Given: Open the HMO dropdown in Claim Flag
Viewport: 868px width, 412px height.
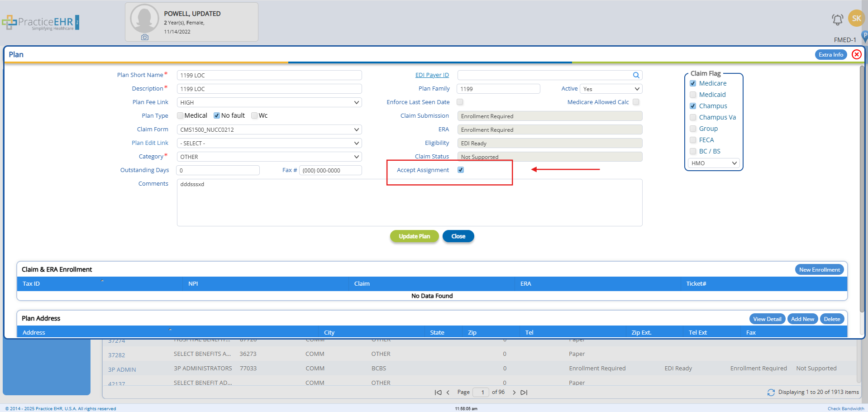Looking at the screenshot, I should pos(714,163).
